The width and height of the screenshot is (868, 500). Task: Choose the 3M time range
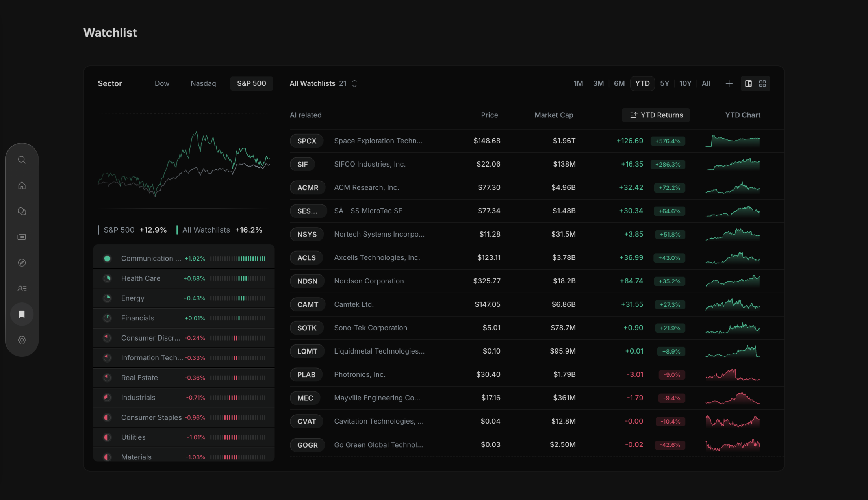tap(598, 83)
